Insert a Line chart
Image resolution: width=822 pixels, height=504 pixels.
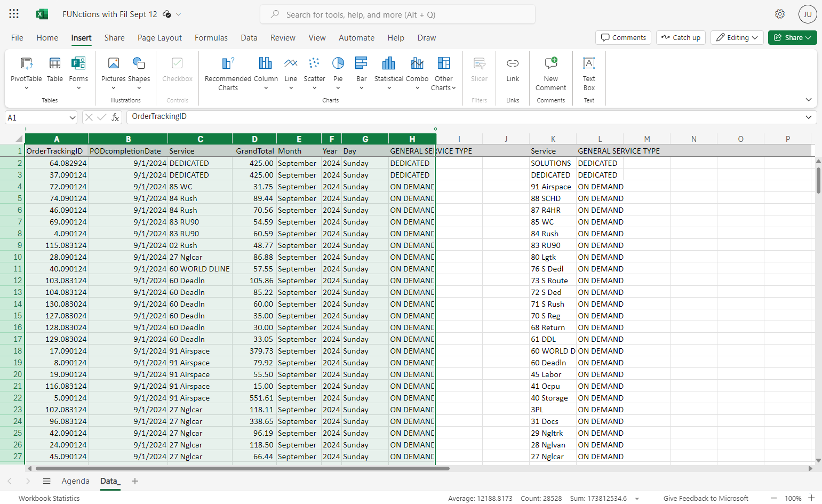(x=291, y=73)
